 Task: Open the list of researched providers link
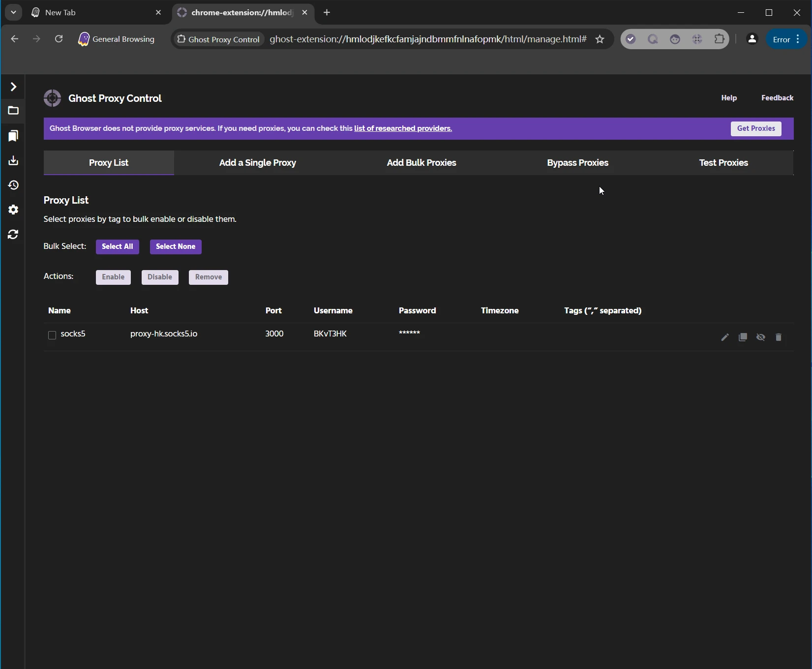[403, 128]
